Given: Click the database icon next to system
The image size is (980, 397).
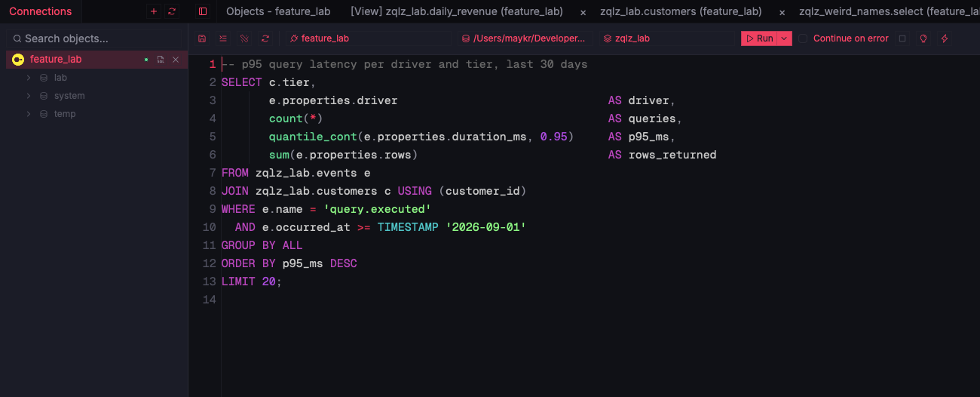Looking at the screenshot, I should (44, 96).
